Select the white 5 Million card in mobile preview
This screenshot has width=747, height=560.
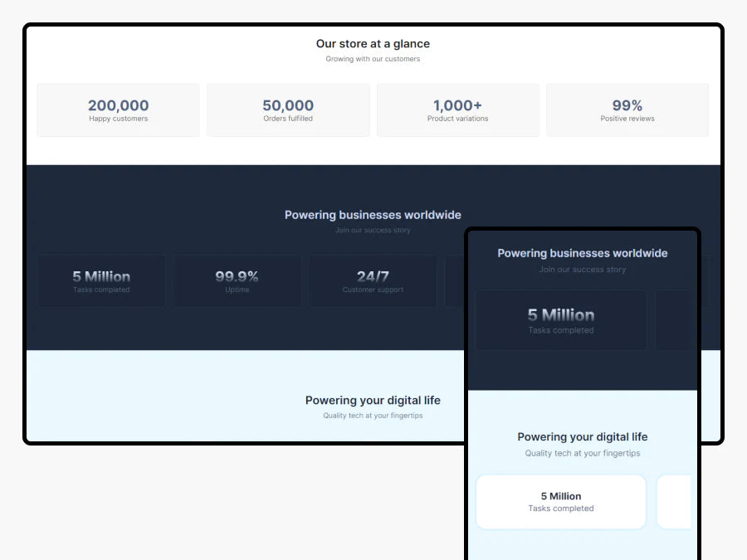pyautogui.click(x=561, y=502)
